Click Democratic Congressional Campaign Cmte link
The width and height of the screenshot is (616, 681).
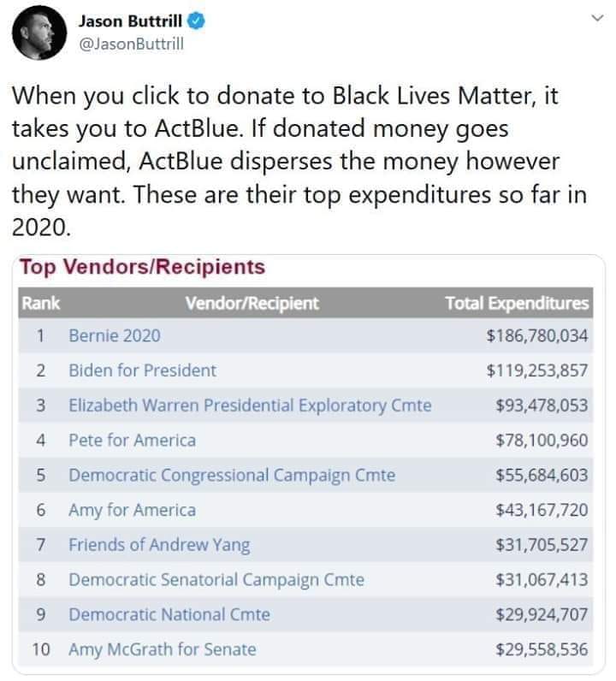coord(232,475)
